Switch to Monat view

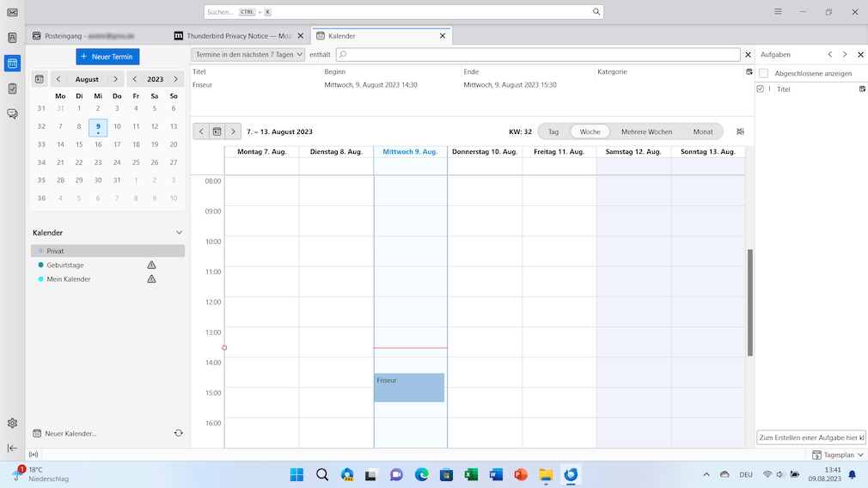[x=702, y=131]
